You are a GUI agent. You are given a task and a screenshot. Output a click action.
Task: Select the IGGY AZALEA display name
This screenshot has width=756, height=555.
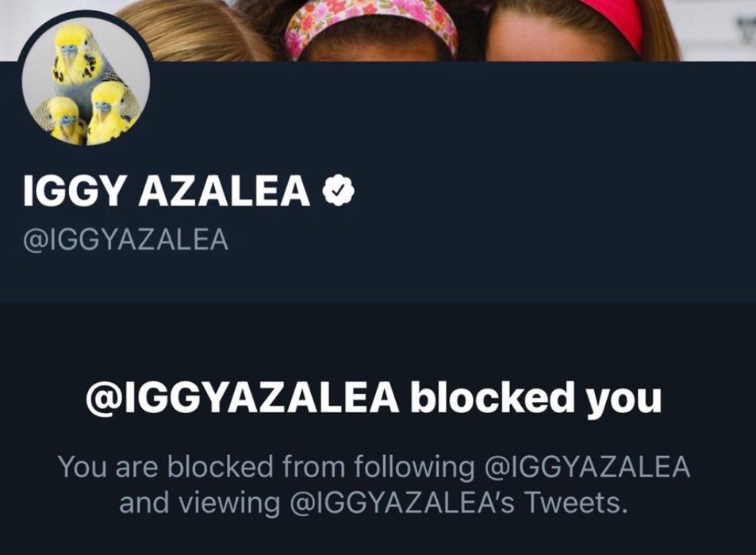click(166, 193)
